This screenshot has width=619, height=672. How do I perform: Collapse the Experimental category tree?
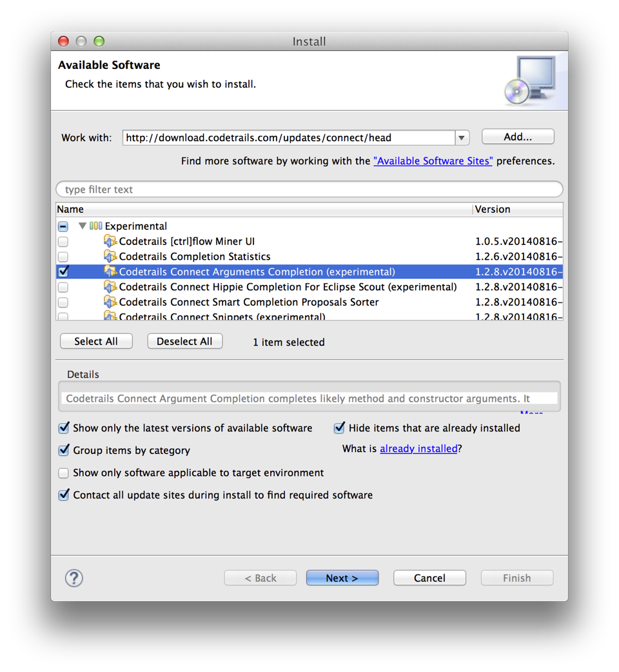pos(83,226)
